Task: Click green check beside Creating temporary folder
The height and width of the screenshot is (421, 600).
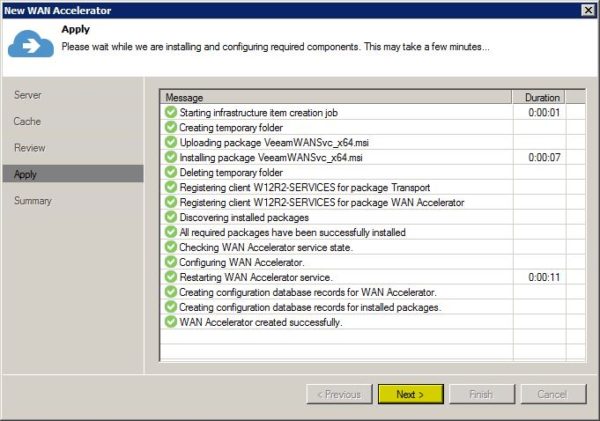Action: click(171, 127)
